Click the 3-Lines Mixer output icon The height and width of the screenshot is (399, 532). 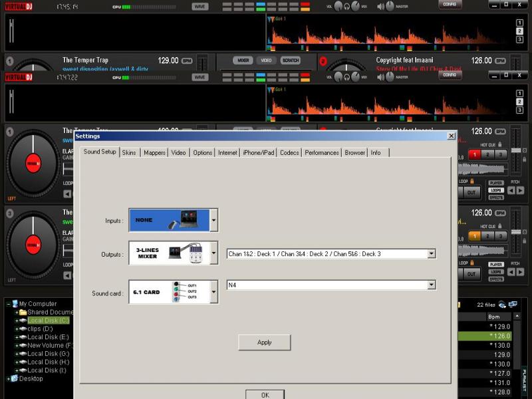[x=169, y=253]
